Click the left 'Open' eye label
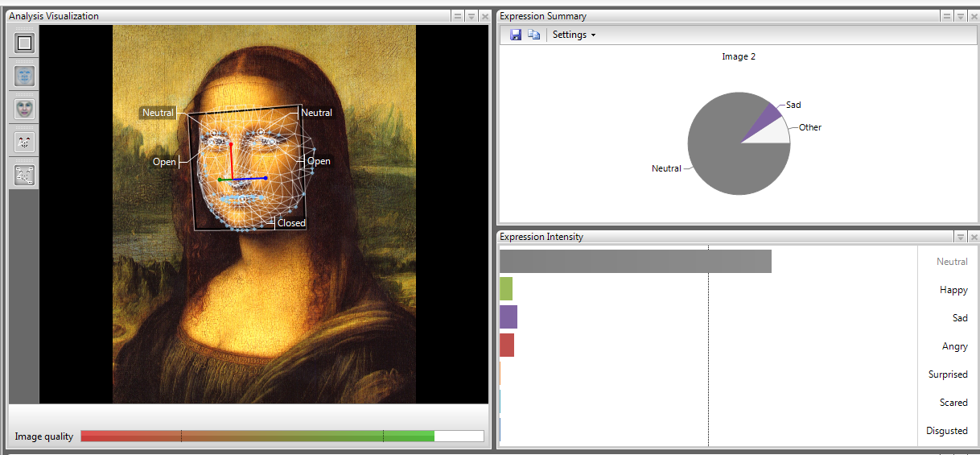Screen dimensions: 980x455 164,162
